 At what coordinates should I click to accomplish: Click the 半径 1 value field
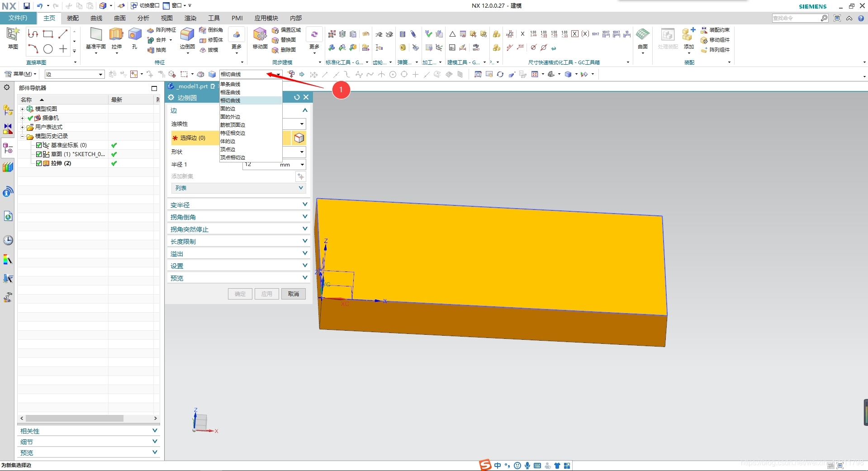coord(274,165)
